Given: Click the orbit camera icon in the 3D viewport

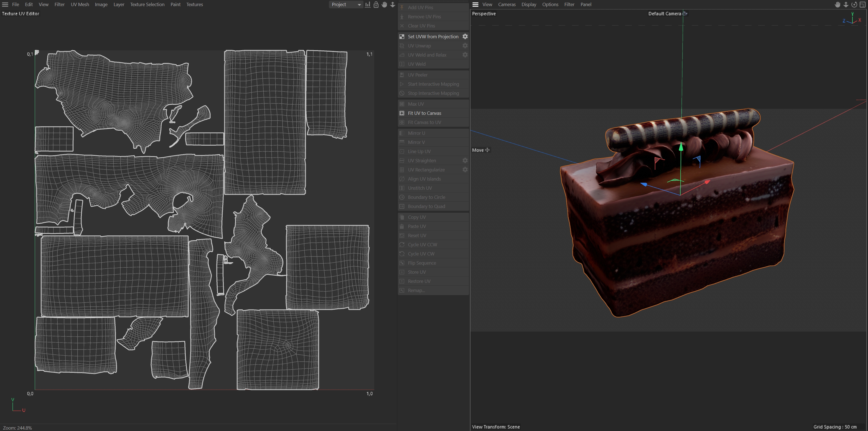Looking at the screenshot, I should pyautogui.click(x=854, y=4).
